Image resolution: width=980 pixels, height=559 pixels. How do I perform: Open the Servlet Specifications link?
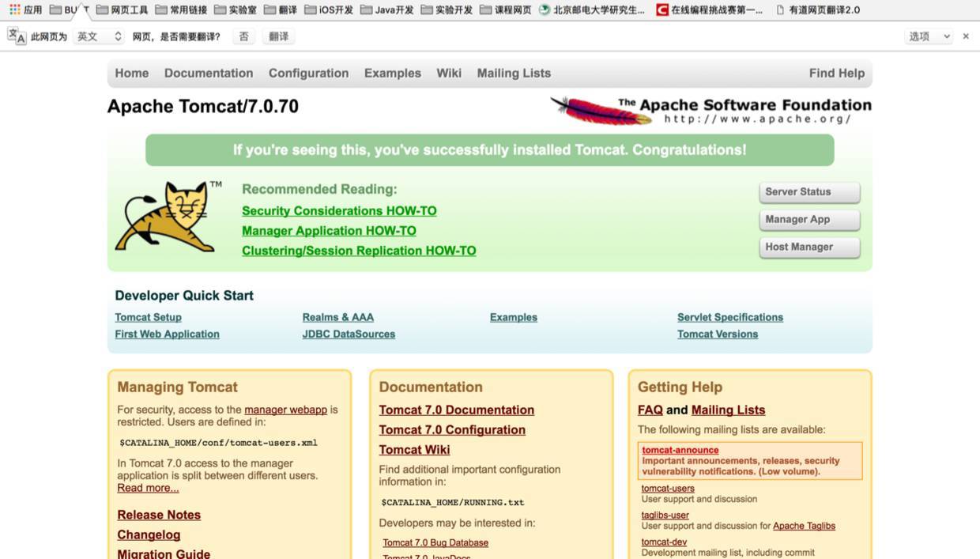(730, 317)
